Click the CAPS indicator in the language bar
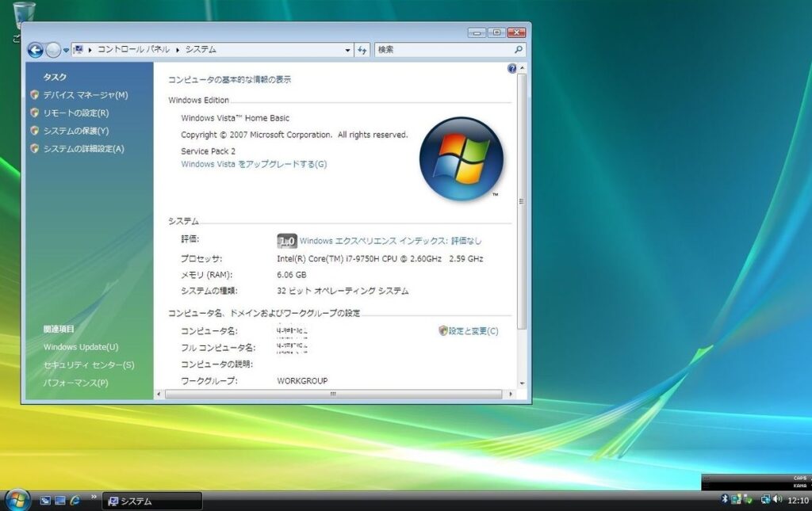The height and width of the screenshot is (511, 812). pyautogui.click(x=799, y=479)
